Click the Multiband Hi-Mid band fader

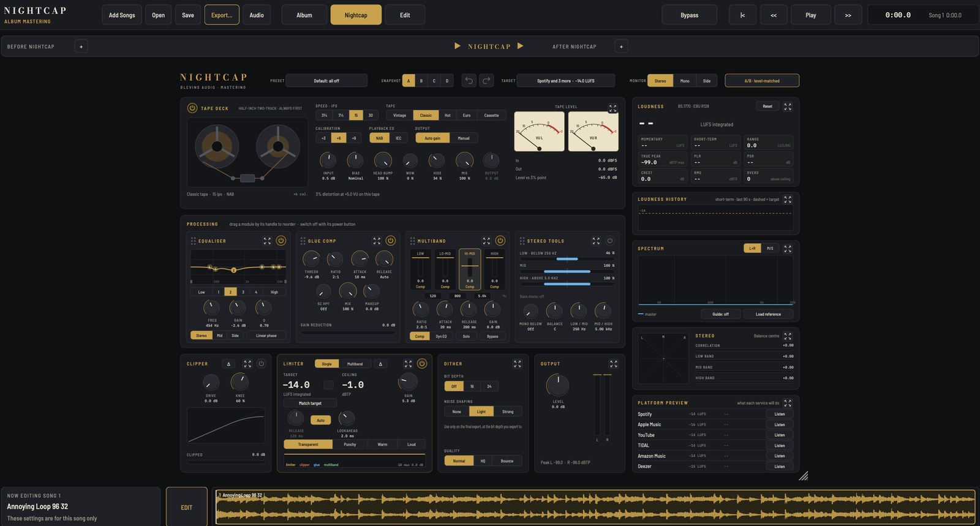click(x=470, y=266)
